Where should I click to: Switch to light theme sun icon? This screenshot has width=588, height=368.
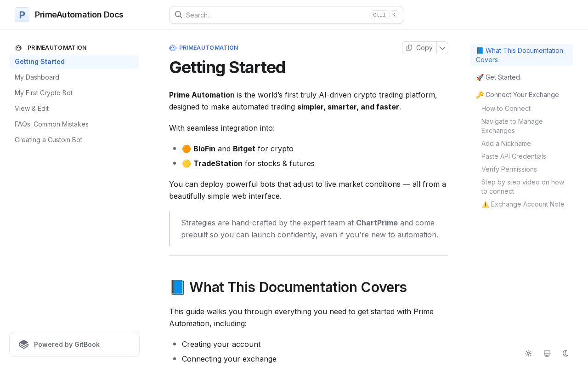(x=528, y=353)
